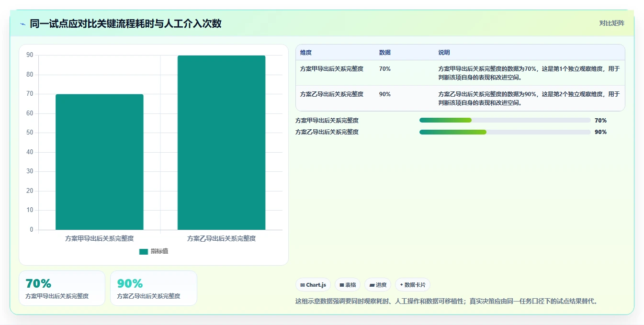The height and width of the screenshot is (325, 644).
Task: Click the title 同一试点应对比关键流程耗时与人工介入次数
Action: [x=125, y=24]
